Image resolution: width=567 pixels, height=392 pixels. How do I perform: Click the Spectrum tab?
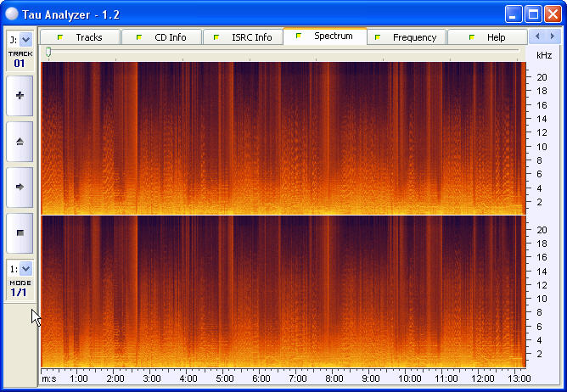[x=325, y=36]
